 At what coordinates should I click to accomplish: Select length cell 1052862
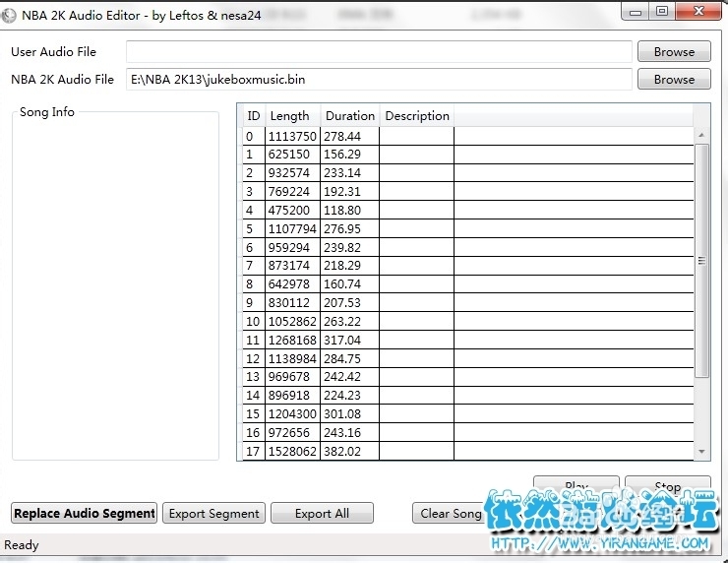(292, 321)
